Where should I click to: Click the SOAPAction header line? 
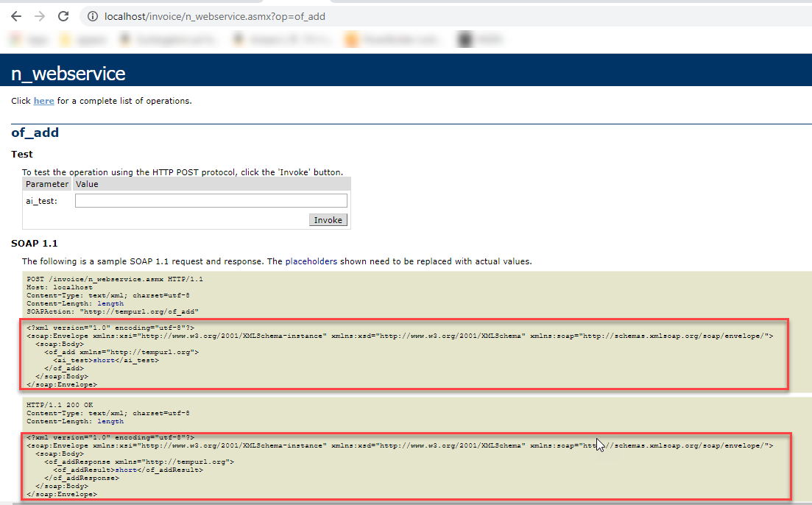coord(113,311)
